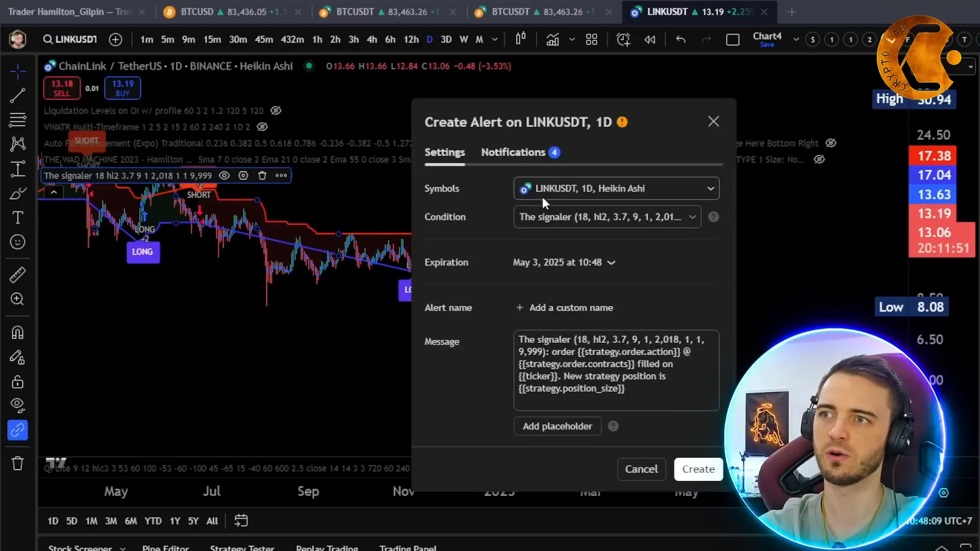Open the go to date calendar icon
980x551 pixels.
[241, 521]
